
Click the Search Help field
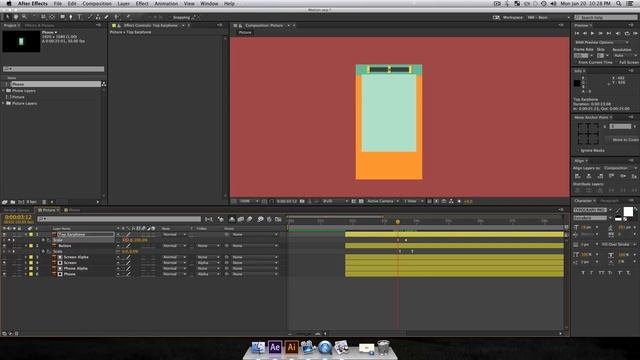pyautogui.click(x=605, y=18)
